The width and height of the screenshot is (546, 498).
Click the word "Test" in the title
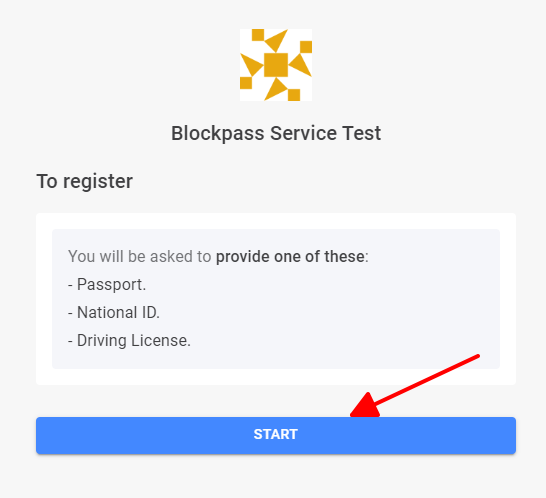click(362, 133)
